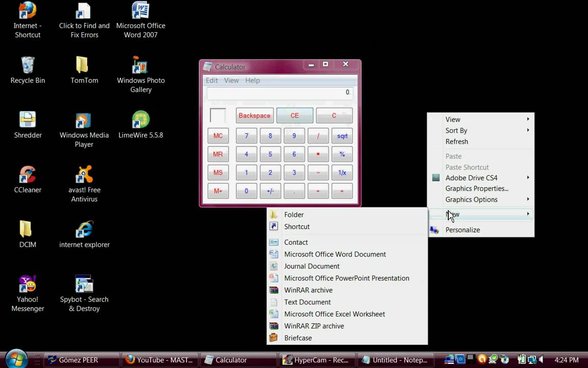This screenshot has width=588, height=368.
Task: Click the volume speaker tray icon
Action: [541, 359]
